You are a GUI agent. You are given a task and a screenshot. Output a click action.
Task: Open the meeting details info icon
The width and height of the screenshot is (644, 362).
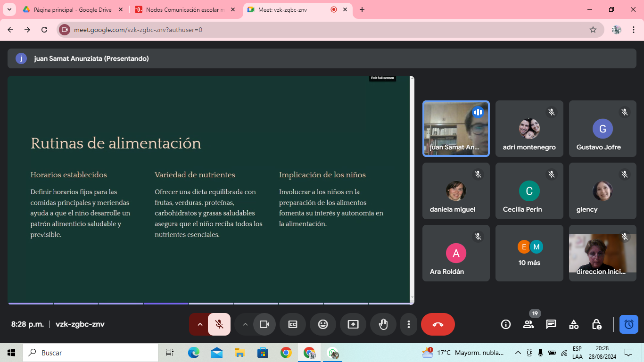506,324
